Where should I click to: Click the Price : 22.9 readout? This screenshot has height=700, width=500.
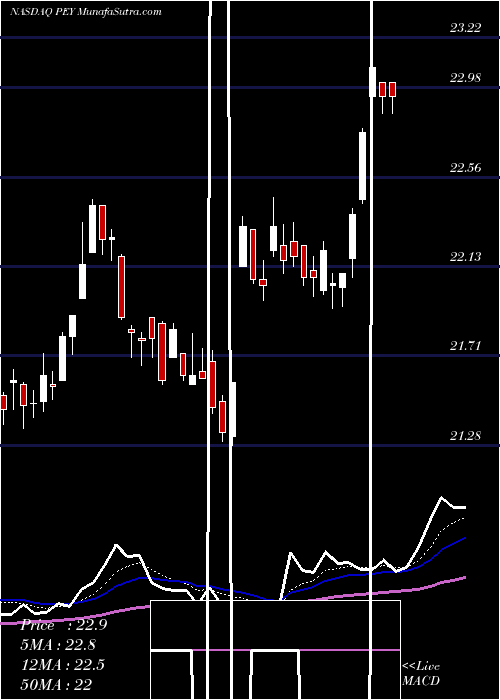tap(64, 625)
